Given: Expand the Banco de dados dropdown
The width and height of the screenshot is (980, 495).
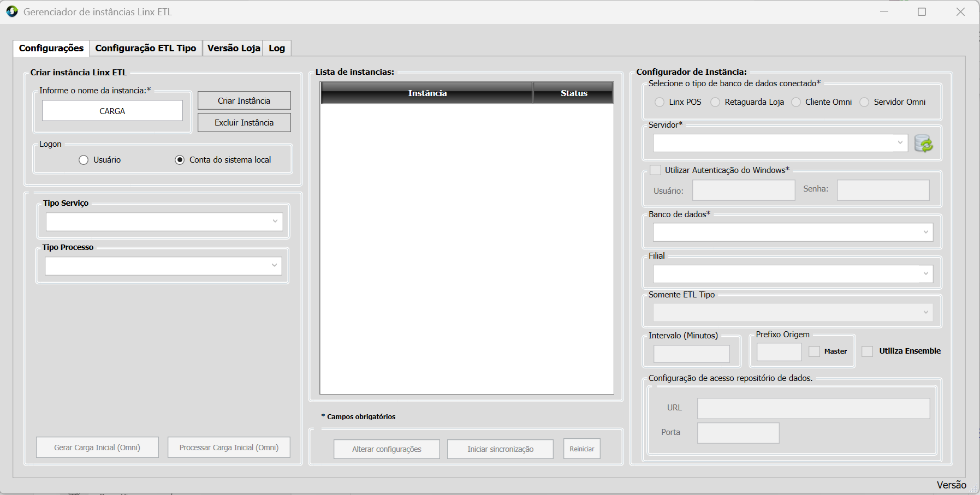Looking at the screenshot, I should click(x=793, y=232).
